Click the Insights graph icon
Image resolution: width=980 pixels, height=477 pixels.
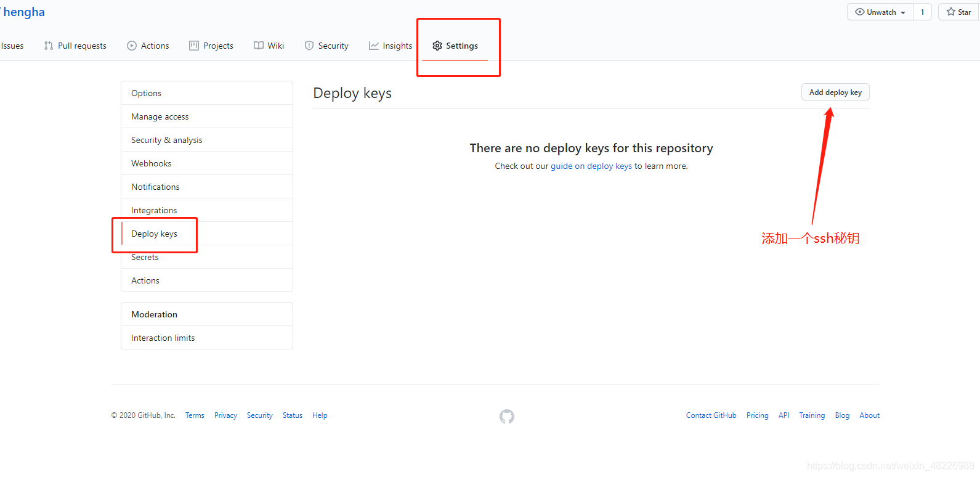[374, 46]
